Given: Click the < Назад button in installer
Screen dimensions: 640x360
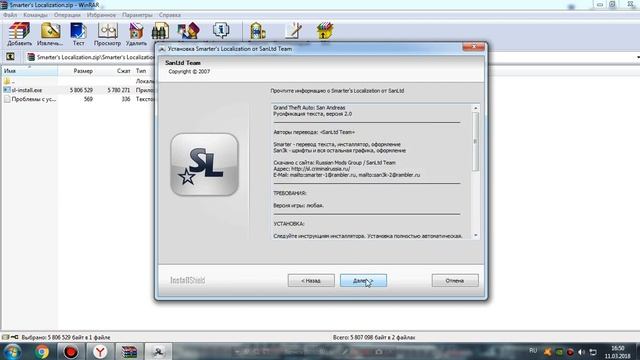Looking at the screenshot, I should (x=311, y=280).
